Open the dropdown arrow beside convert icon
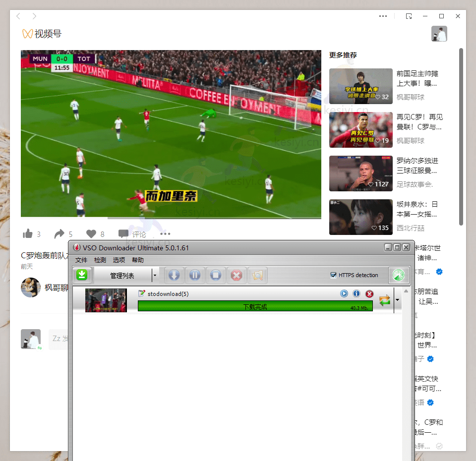The image size is (476, 461). coord(397,300)
